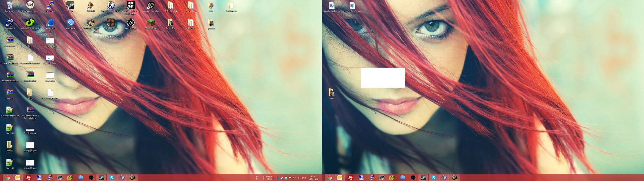
Task: Select the Watch_Dogs desktop shortcut
Action: pyautogui.click(x=130, y=23)
